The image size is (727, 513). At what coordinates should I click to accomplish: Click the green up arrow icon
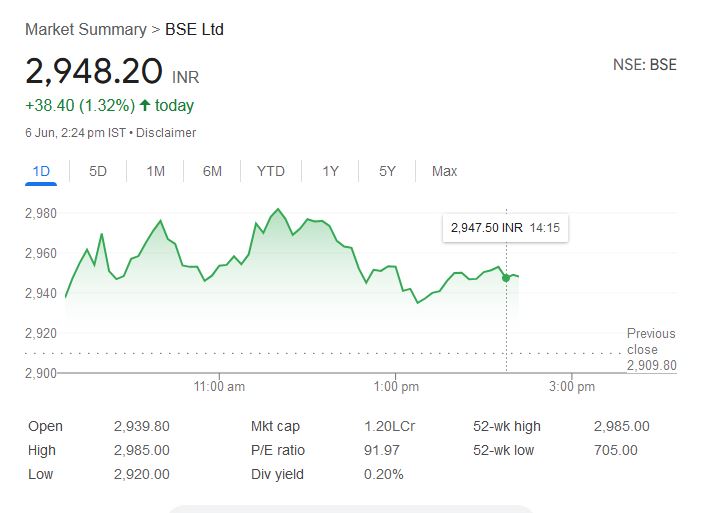tap(145, 105)
